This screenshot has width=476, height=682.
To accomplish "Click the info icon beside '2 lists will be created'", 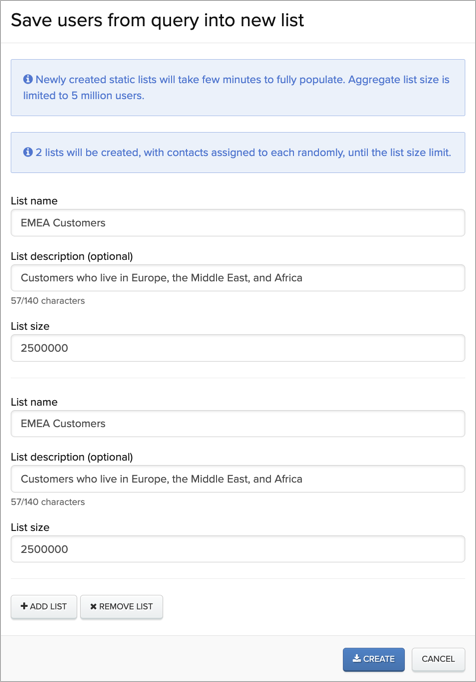I will pyautogui.click(x=28, y=152).
